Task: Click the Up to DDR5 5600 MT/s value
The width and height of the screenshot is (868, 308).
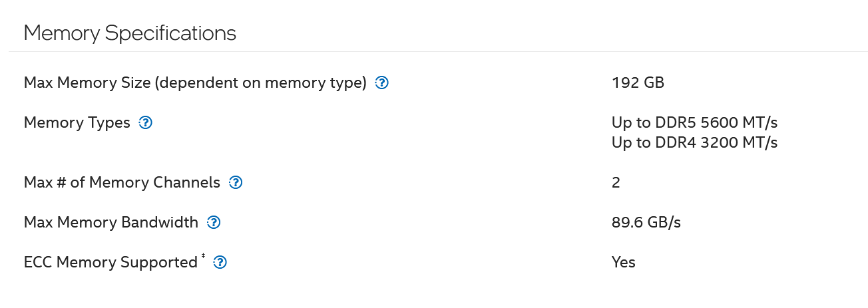Action: pos(694,123)
